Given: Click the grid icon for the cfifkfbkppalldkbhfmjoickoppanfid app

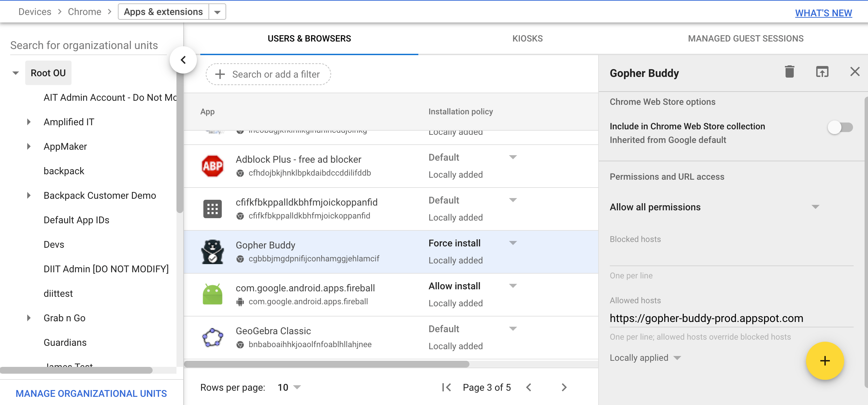Looking at the screenshot, I should [x=212, y=209].
